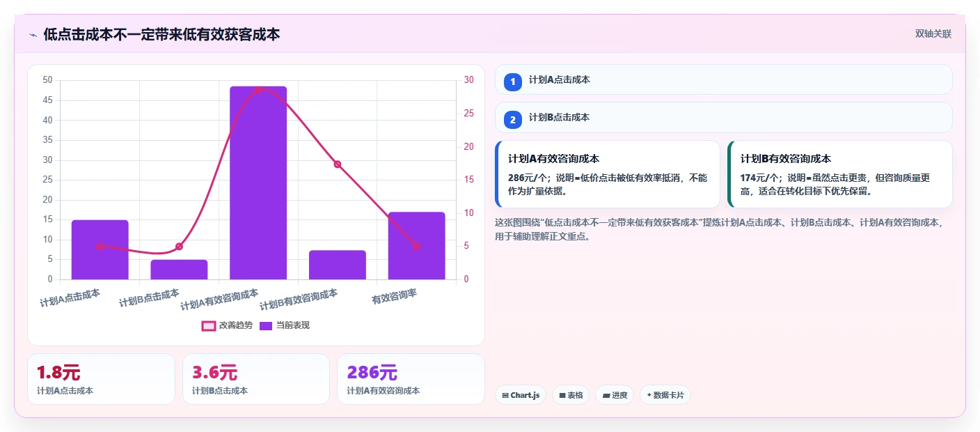This screenshot has height=432, width=980.
Task: Click the 进度 tag chip
Action: click(x=615, y=395)
